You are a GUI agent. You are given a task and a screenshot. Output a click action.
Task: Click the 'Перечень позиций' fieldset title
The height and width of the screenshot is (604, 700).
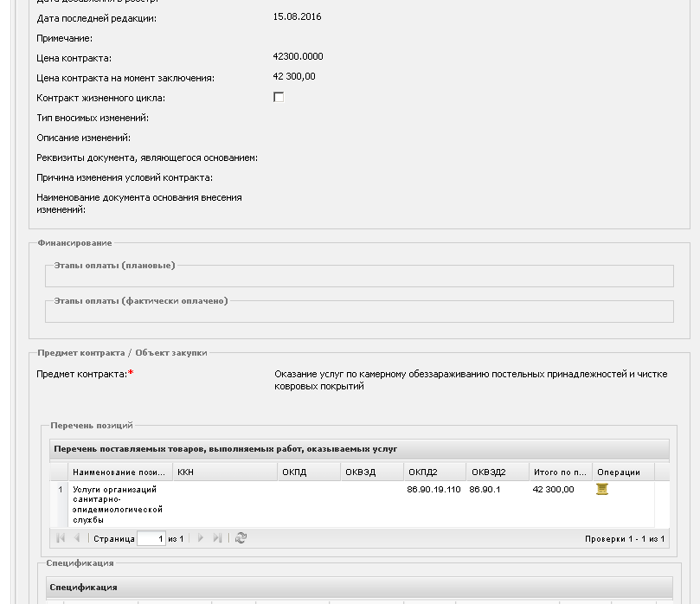coord(92,426)
